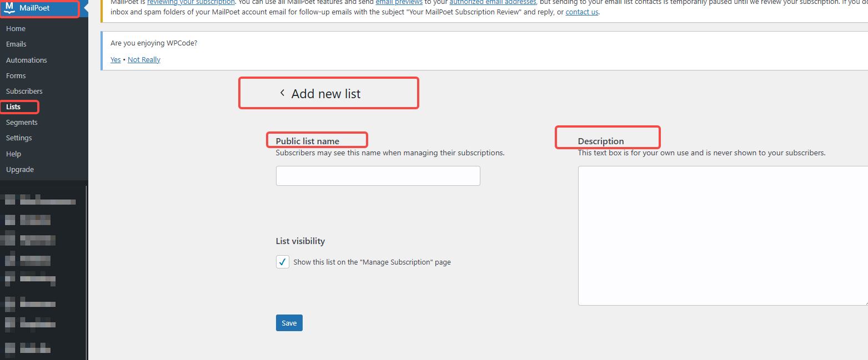Uncheck Show this list on Manage Subscription page
Screen dimensions: 868x360
tap(283, 262)
